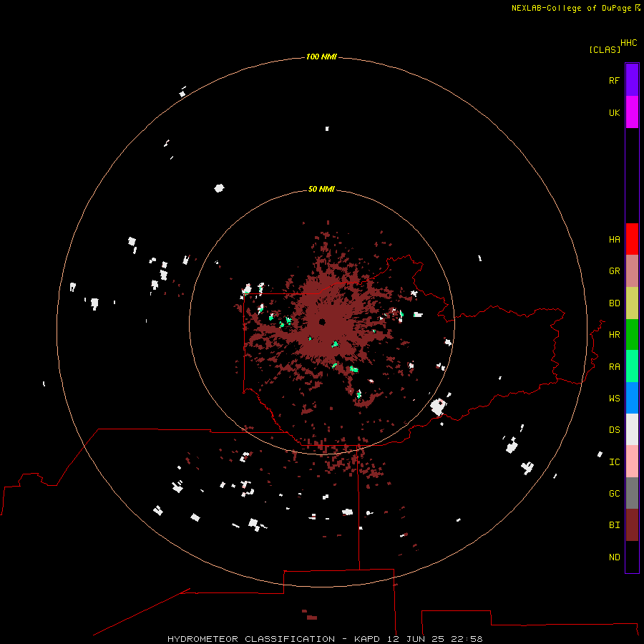Click the "ND" legend label
The image size is (644, 644).
(x=614, y=557)
